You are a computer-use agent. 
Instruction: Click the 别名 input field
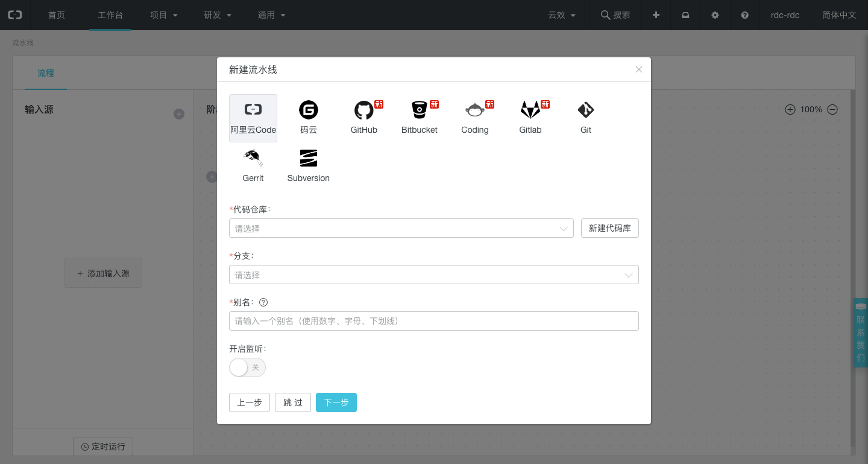point(434,321)
